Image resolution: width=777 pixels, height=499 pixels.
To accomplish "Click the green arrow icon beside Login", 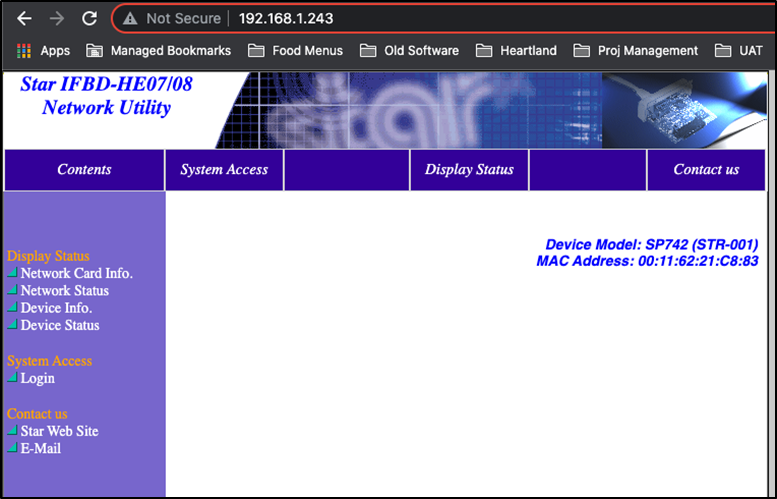I will (x=12, y=377).
